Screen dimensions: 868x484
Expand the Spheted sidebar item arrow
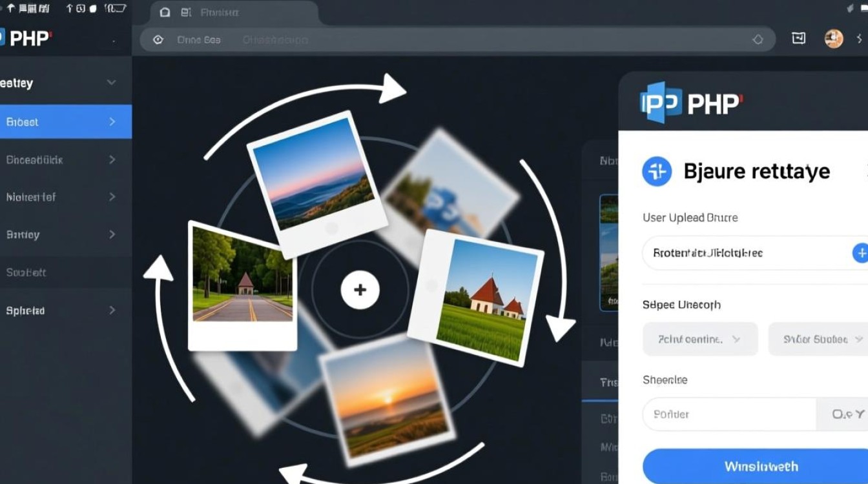(x=112, y=310)
